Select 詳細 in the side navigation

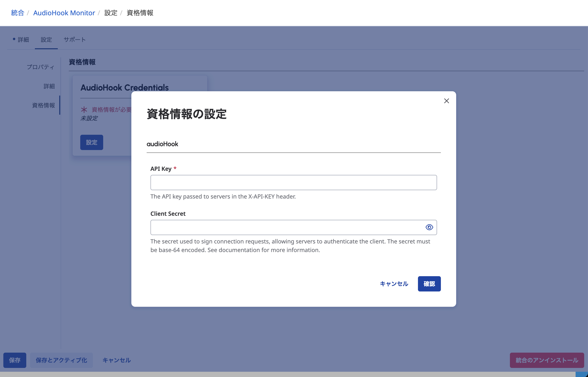pos(49,86)
